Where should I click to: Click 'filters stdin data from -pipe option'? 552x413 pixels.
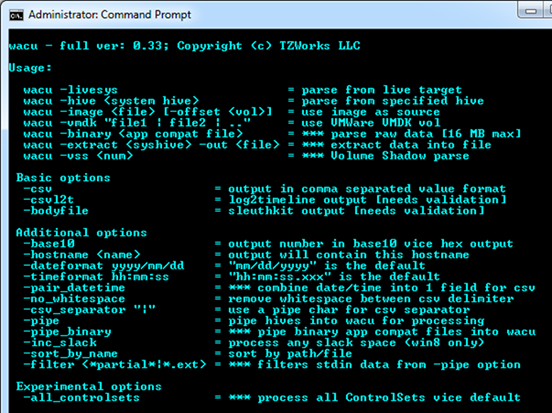tap(389, 364)
